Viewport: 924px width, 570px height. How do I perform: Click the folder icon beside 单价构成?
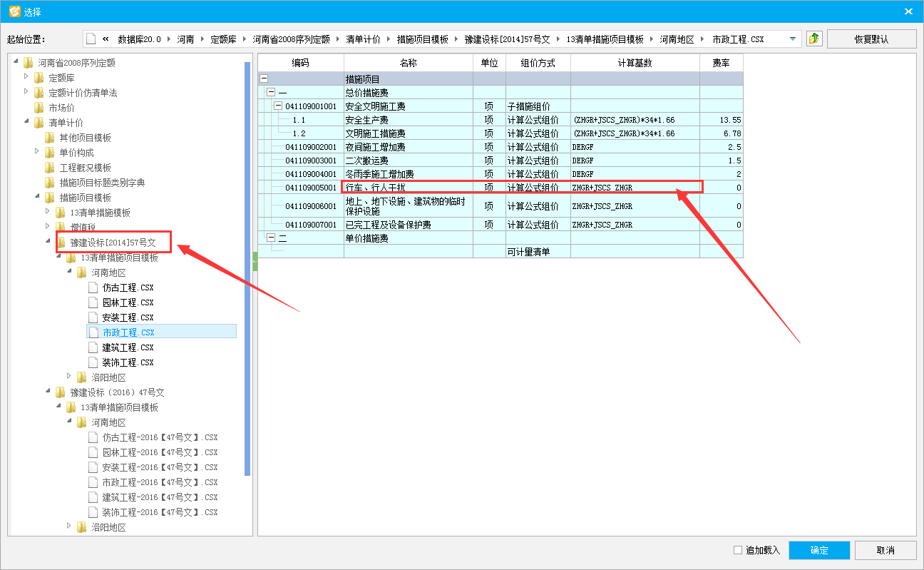49,153
